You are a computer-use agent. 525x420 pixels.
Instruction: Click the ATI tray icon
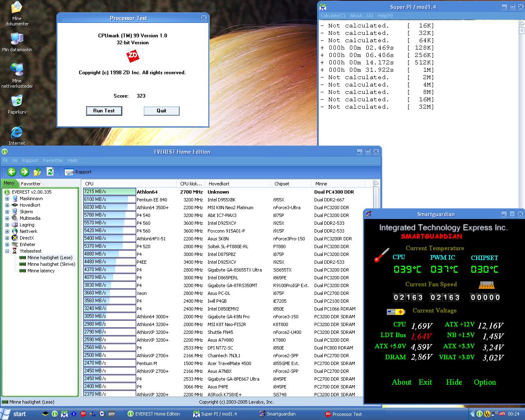pos(502,414)
